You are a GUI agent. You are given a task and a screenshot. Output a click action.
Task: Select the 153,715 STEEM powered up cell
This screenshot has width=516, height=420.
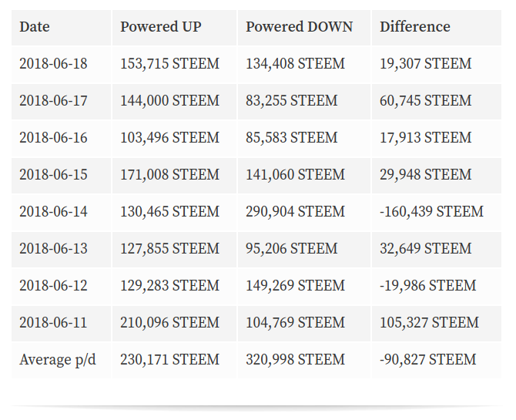(x=174, y=64)
